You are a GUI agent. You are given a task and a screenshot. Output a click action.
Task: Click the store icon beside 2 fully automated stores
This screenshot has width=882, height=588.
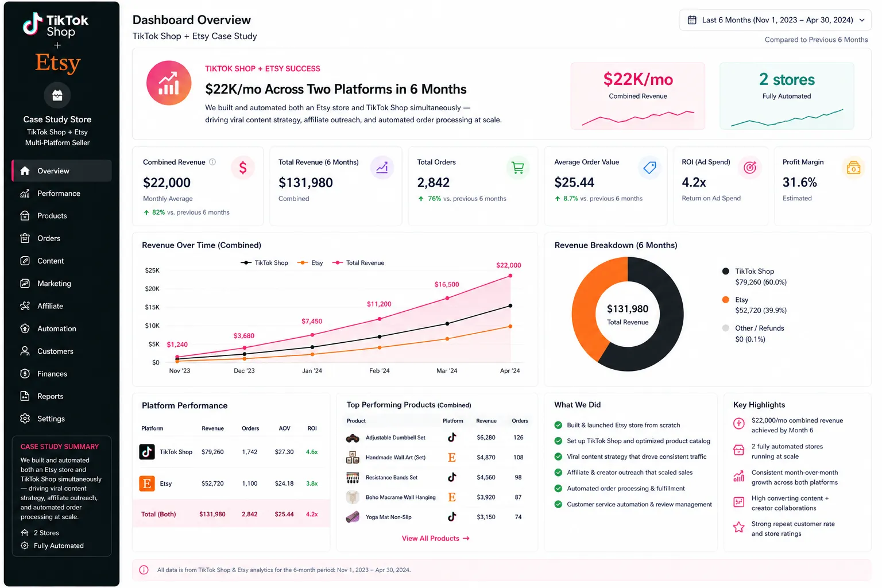coord(739,450)
